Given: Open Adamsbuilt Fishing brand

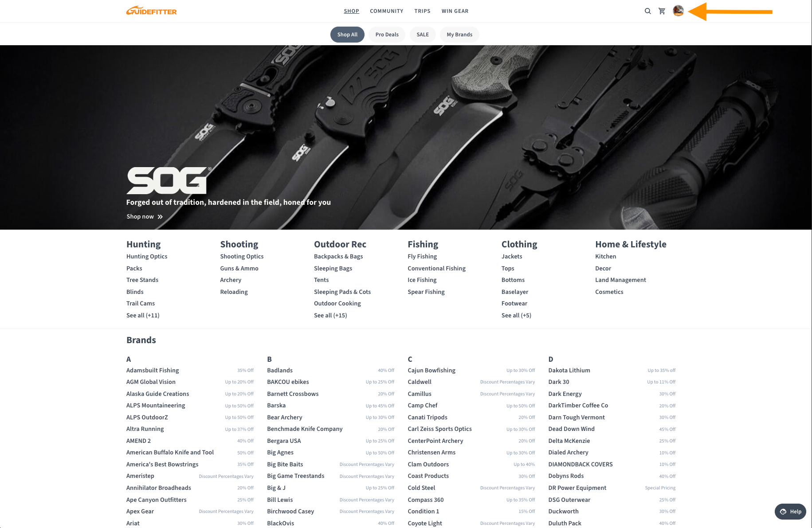Looking at the screenshot, I should tap(153, 371).
